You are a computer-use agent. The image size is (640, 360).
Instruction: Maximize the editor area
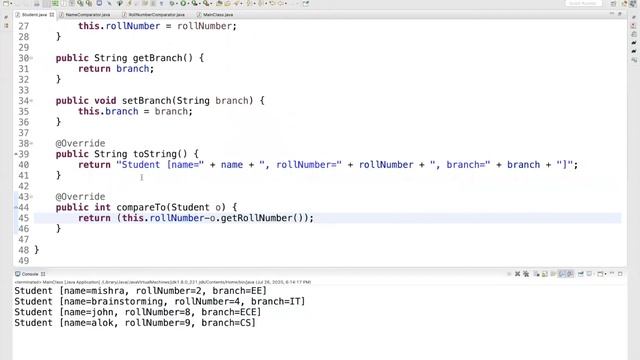click(x=620, y=14)
